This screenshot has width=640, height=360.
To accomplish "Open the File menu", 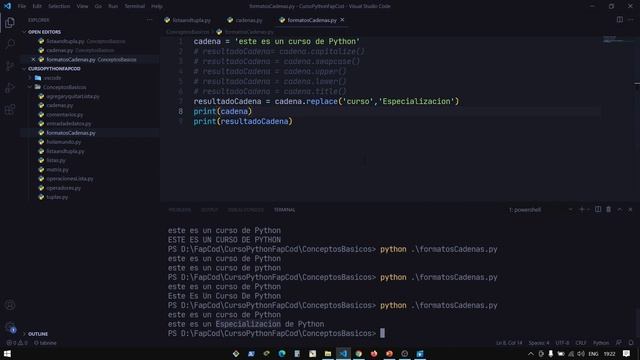I will click(22, 6).
